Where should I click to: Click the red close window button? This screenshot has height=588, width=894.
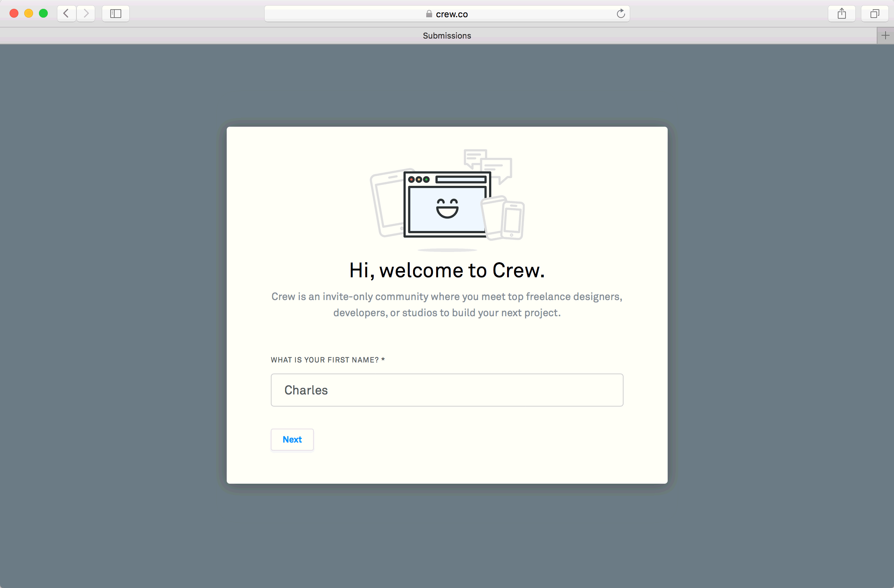14,14
